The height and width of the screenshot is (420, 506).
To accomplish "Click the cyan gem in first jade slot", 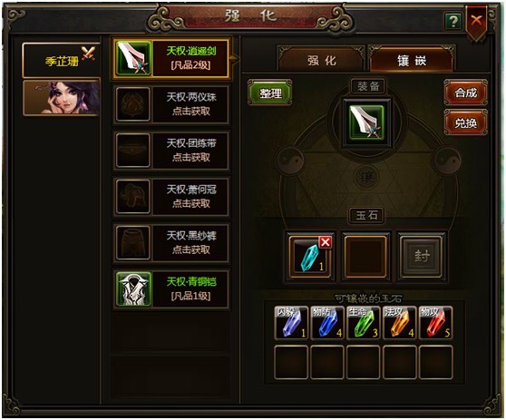I will 310,257.
